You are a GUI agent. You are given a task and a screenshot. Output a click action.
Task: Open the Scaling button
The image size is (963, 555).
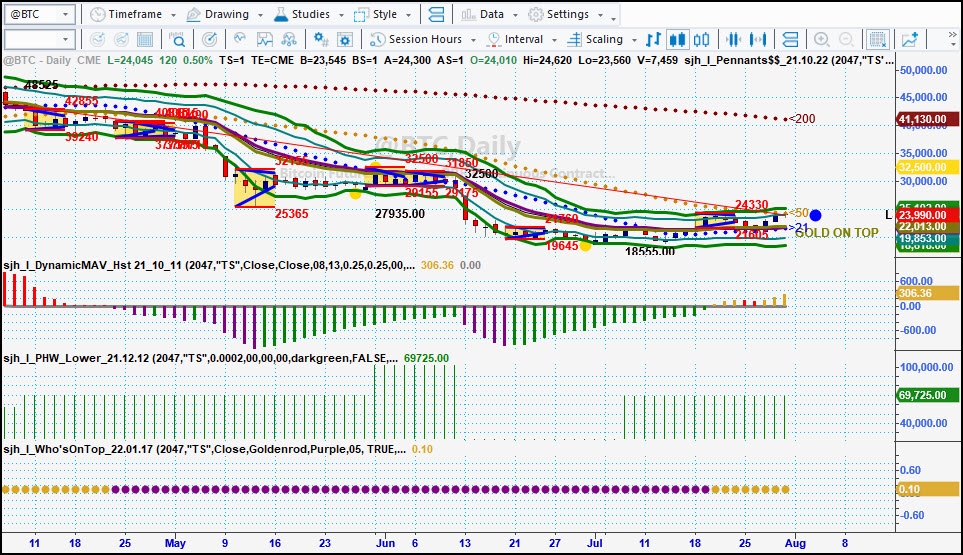(595, 39)
